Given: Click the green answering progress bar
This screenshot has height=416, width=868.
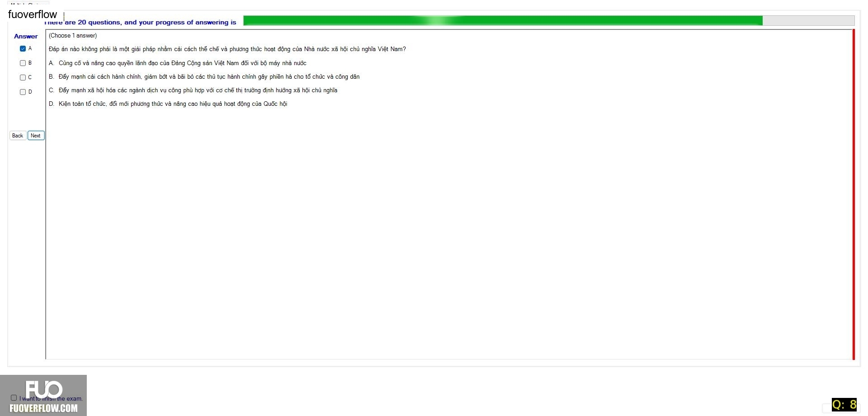Looking at the screenshot, I should click(x=549, y=21).
